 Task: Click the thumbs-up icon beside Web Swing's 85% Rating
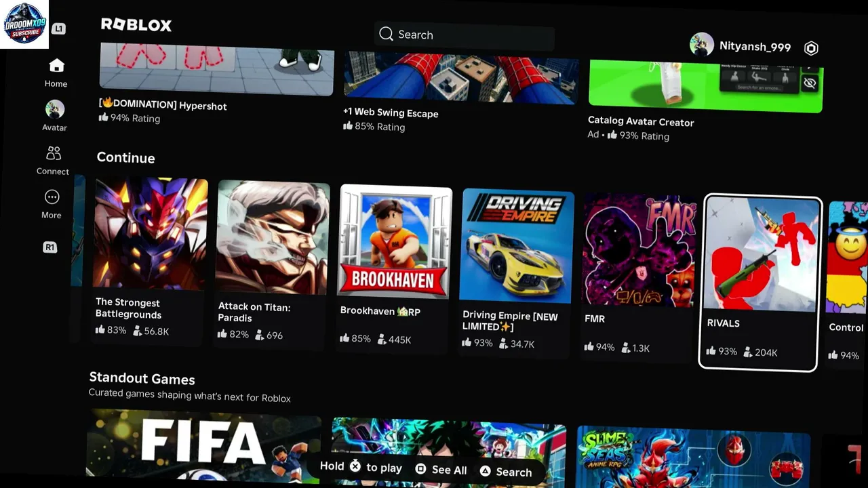[x=349, y=126]
